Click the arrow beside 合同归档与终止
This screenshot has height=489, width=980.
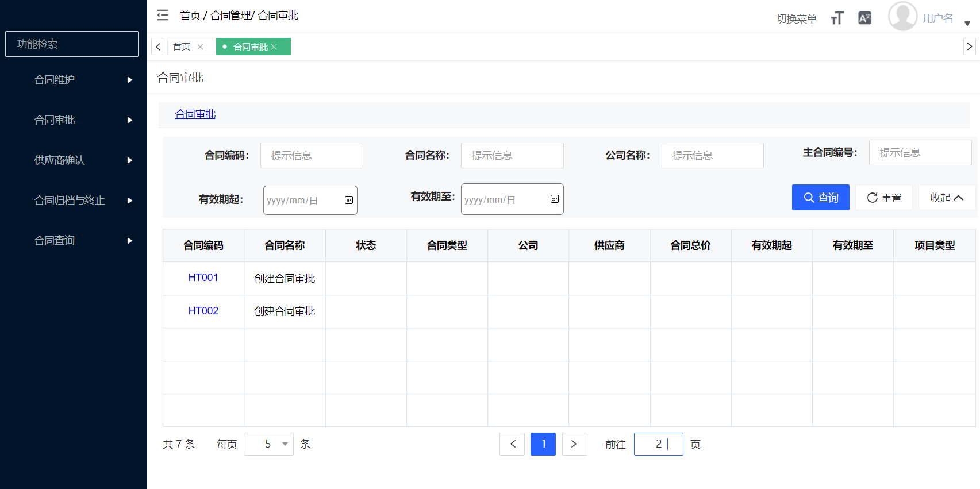coord(130,201)
